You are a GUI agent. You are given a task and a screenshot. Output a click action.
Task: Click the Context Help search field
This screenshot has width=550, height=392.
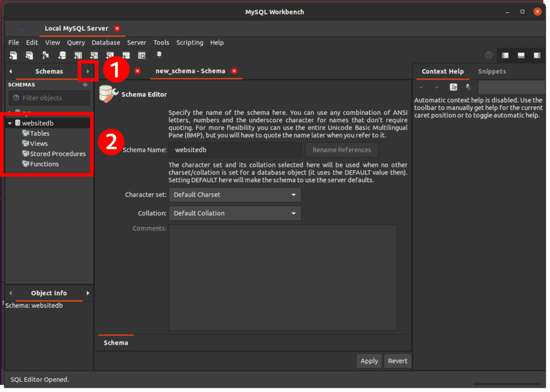click(511, 87)
